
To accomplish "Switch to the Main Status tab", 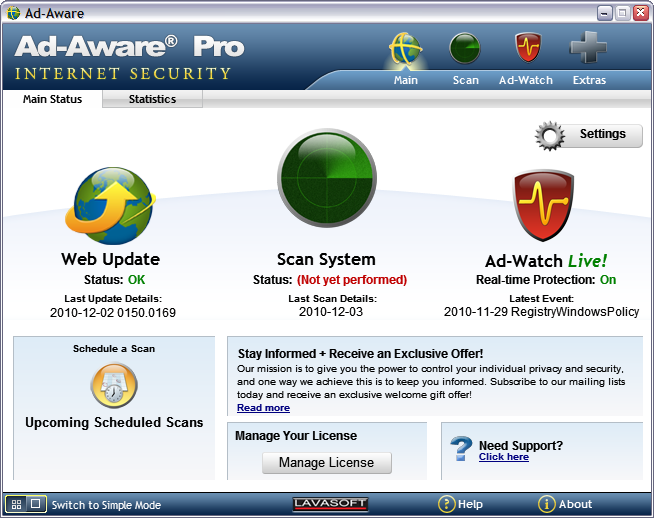I will (53, 99).
